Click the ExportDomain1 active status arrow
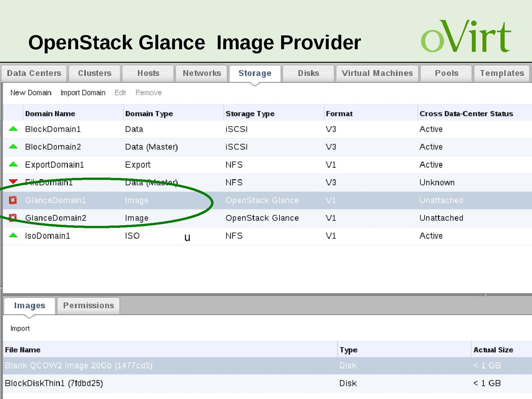532x399 pixels. [x=13, y=164]
